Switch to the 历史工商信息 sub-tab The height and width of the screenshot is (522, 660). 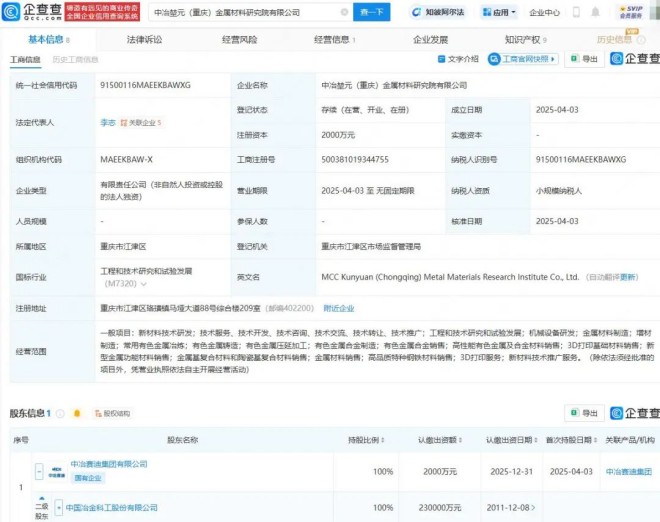click(74, 60)
